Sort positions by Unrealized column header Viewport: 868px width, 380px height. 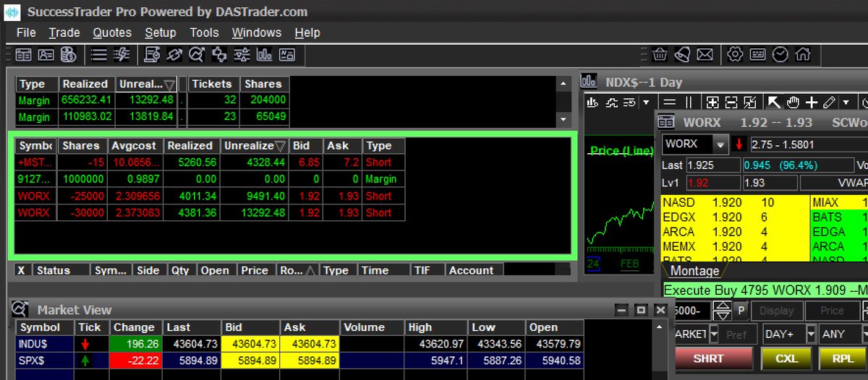[255, 145]
